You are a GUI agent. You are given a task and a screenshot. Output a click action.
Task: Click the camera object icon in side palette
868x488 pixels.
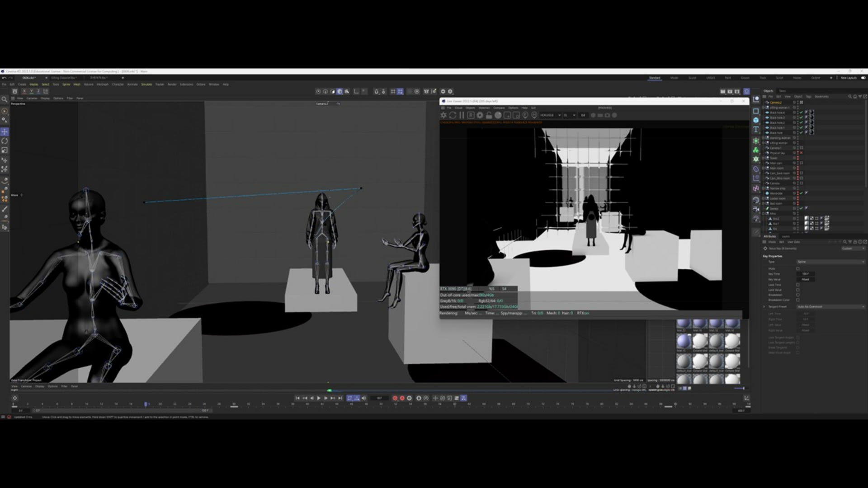(756, 209)
